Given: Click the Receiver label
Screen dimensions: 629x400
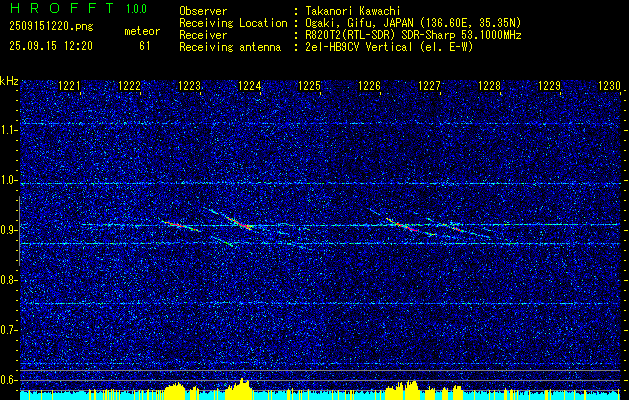Looking at the screenshot, I should pos(203,35).
